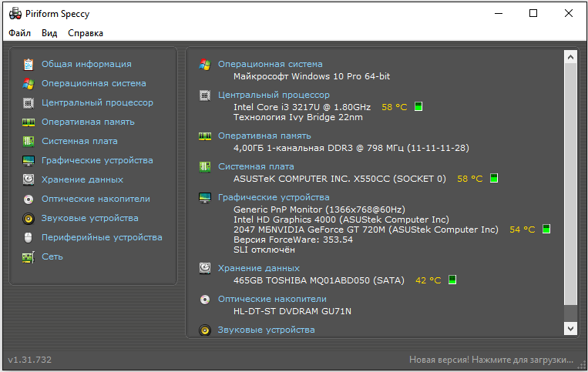Click Центральный процессор heading link in summary

coord(274,96)
